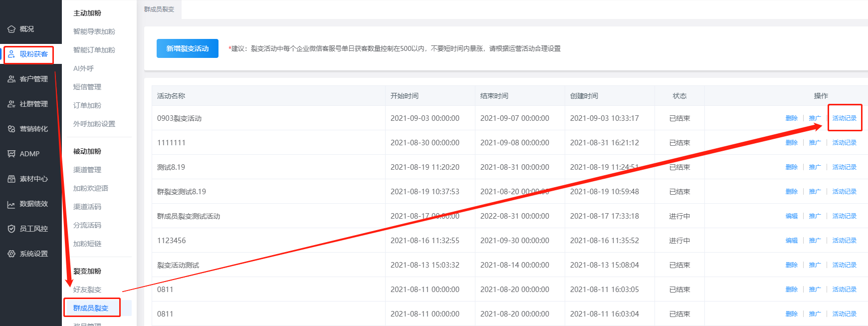This screenshot has width=868, height=326.
Task: Open 客户管理 via its sidebar icon
Action: (11, 79)
